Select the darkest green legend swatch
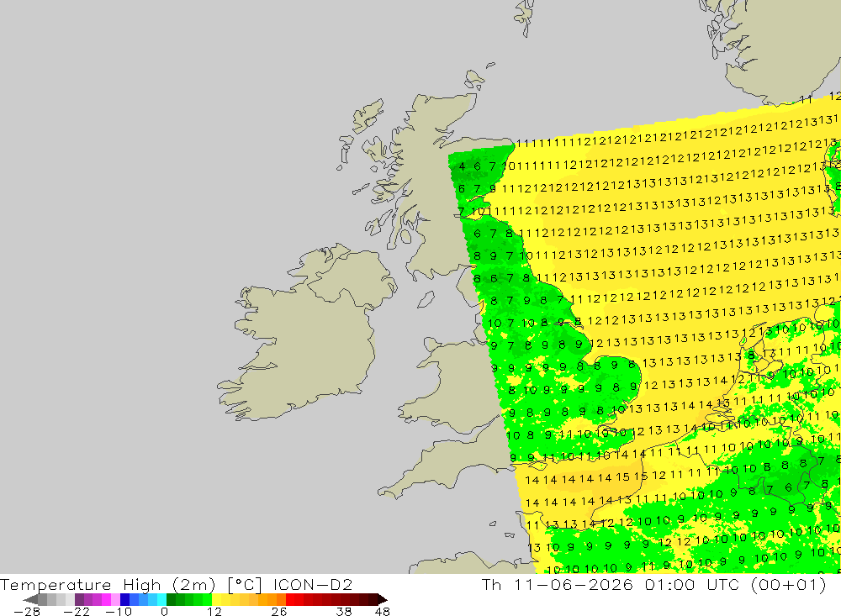The image size is (841, 616). pos(171,599)
